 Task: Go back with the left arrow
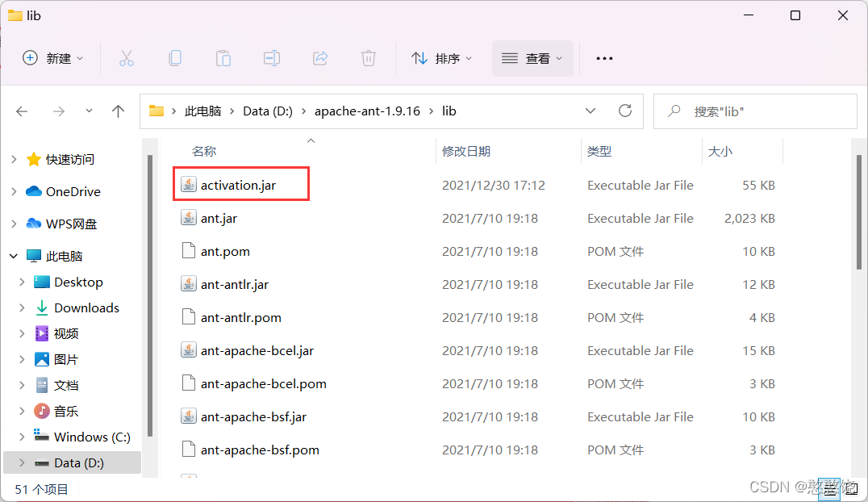click(22, 111)
